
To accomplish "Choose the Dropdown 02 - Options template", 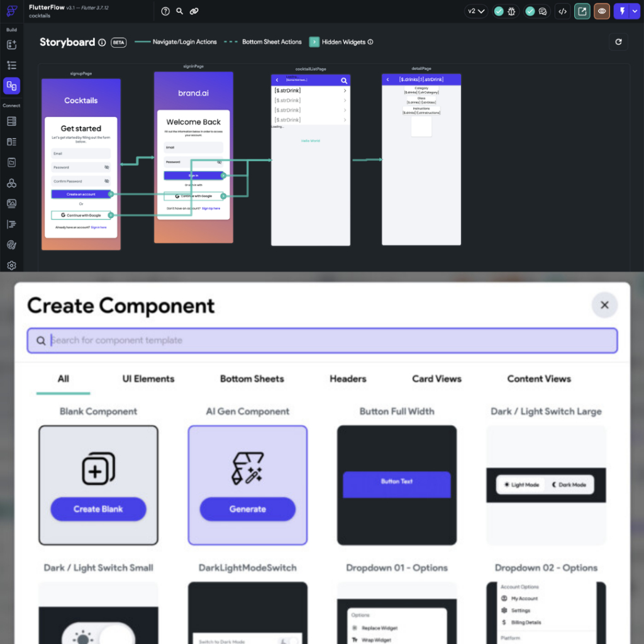I will point(547,613).
